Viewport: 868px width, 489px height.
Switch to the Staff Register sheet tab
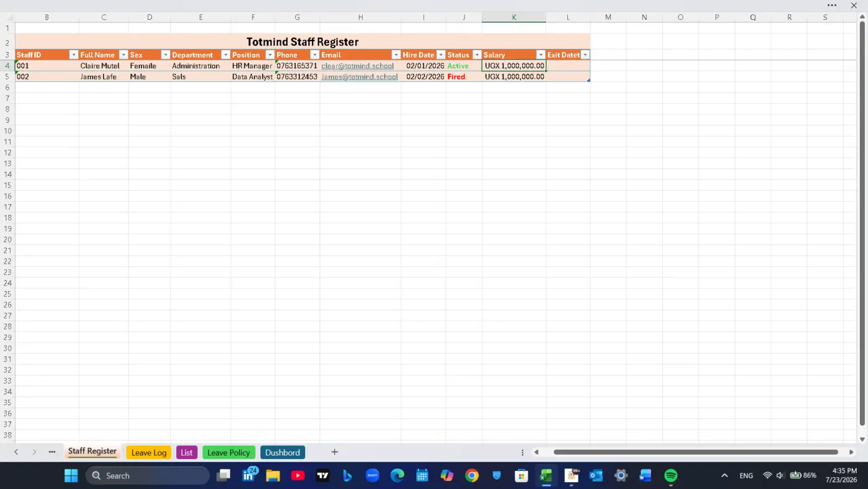(92, 451)
